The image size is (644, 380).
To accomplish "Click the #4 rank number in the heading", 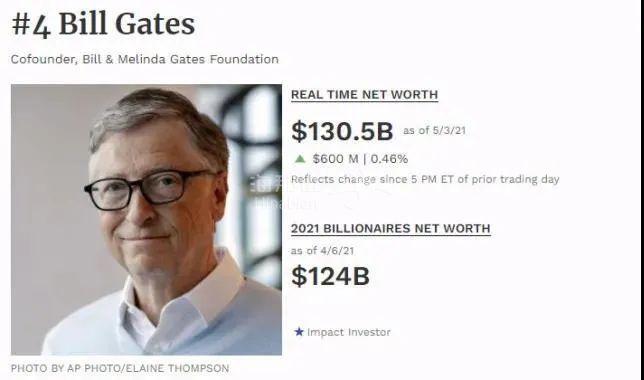I will 31,25.
